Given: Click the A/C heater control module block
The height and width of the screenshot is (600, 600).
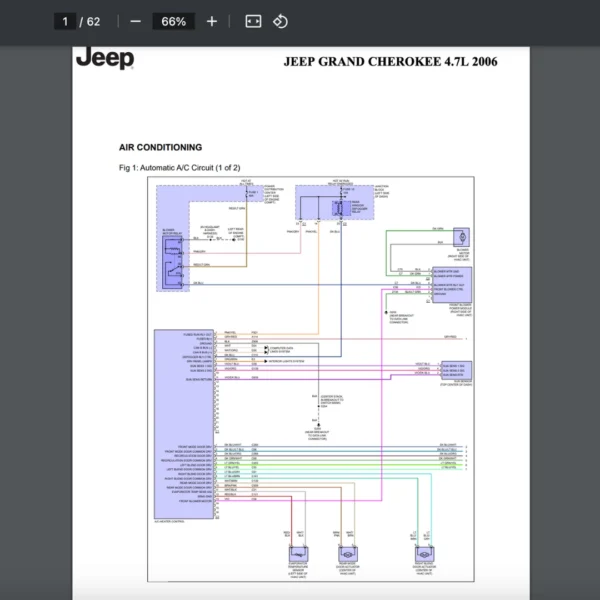Looking at the screenshot, I should point(184,425).
